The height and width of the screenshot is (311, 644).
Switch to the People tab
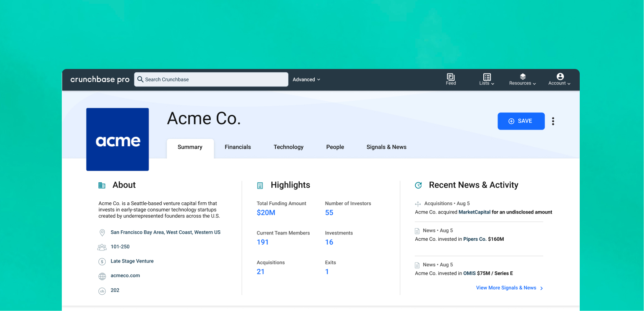click(x=335, y=147)
